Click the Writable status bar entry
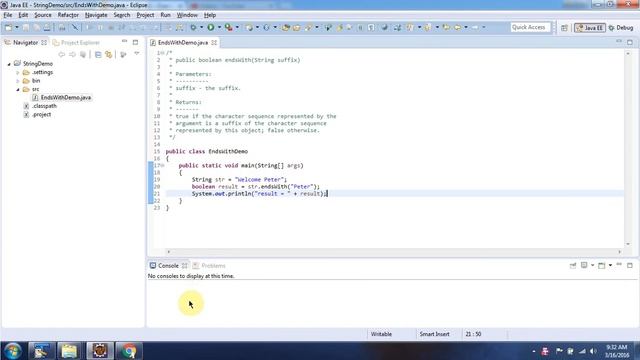The height and width of the screenshot is (360, 640). 381,334
